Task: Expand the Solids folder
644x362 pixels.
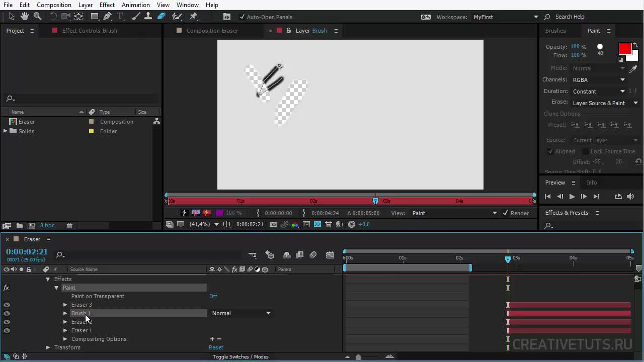Action: (x=5, y=131)
